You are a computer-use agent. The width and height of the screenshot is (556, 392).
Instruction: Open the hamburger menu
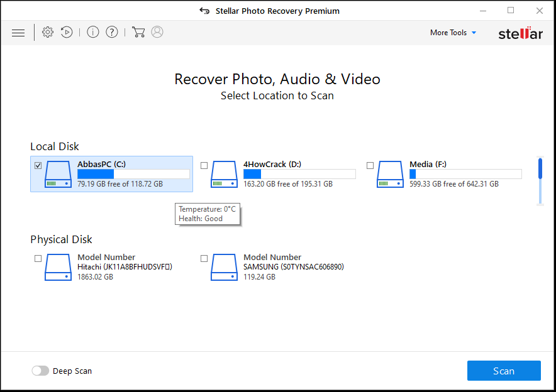18,33
